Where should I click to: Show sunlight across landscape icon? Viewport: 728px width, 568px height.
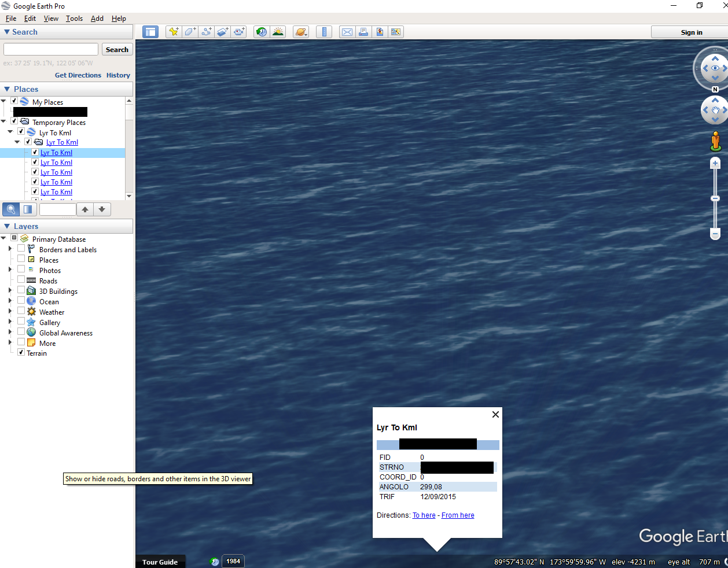point(278,32)
